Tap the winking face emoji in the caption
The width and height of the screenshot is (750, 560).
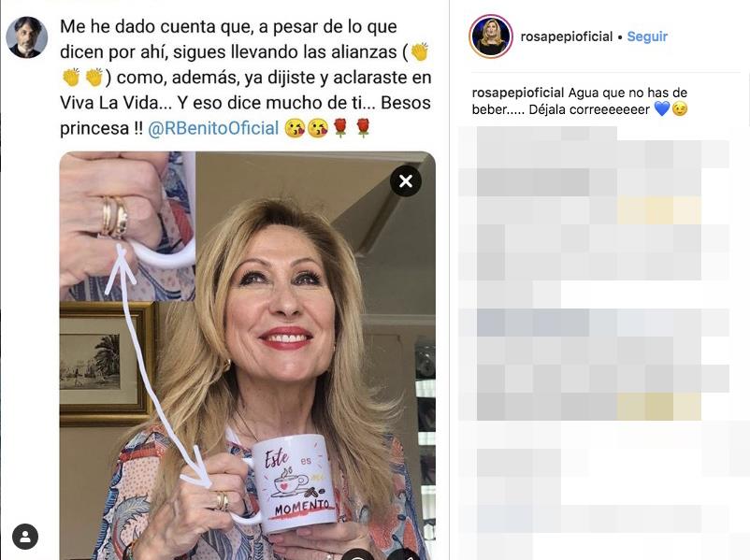tap(680, 109)
